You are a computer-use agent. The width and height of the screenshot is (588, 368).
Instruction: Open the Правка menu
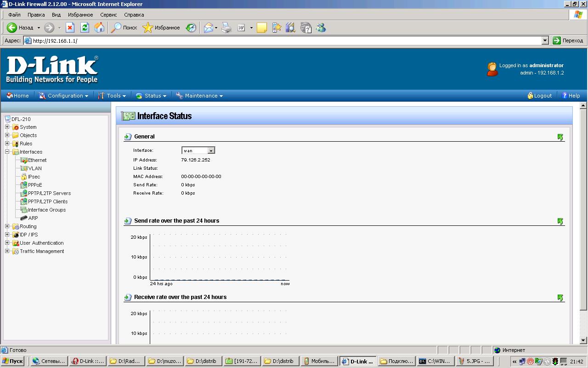coord(36,15)
